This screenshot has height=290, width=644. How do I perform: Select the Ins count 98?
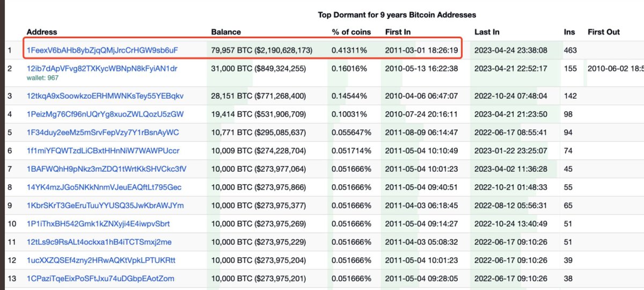pyautogui.click(x=568, y=114)
